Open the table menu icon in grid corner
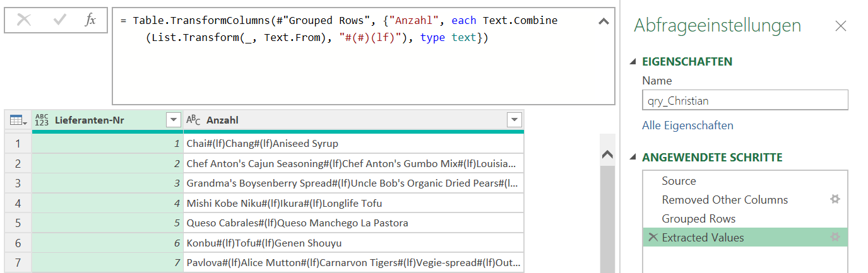The image size is (868, 273). pyautogui.click(x=18, y=120)
